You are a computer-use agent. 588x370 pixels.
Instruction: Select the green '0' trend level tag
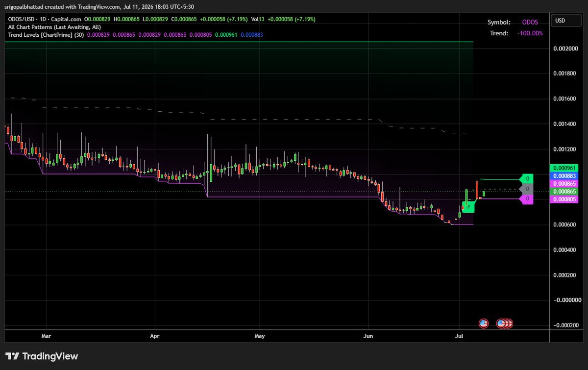(527, 179)
